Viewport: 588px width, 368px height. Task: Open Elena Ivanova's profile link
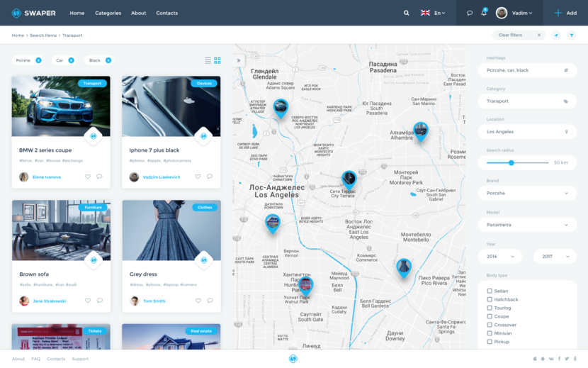47,177
